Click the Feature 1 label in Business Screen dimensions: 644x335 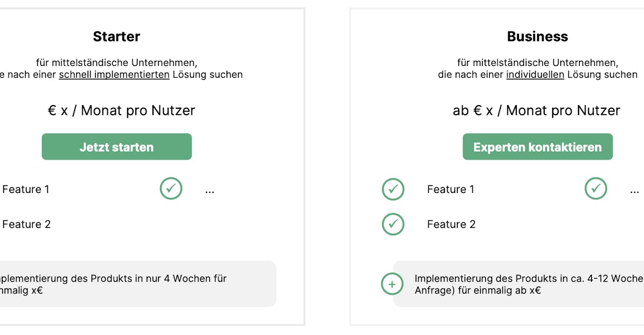[451, 189]
